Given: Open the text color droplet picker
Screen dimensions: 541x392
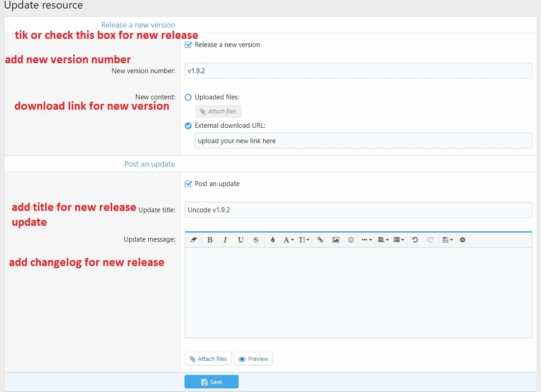Looking at the screenshot, I should [273, 240].
